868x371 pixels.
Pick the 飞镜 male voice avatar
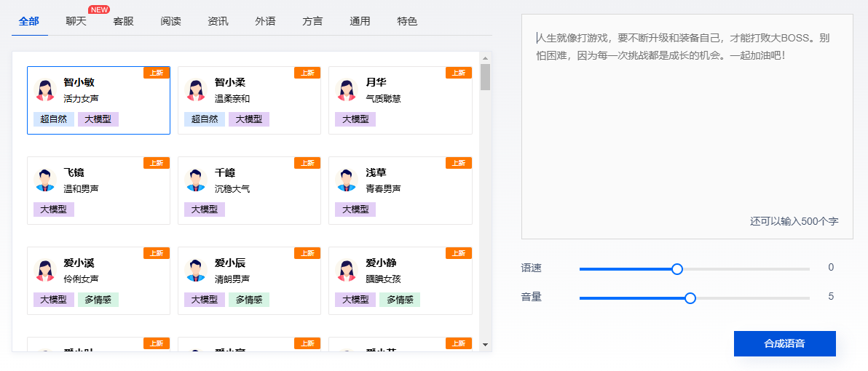[x=46, y=180]
